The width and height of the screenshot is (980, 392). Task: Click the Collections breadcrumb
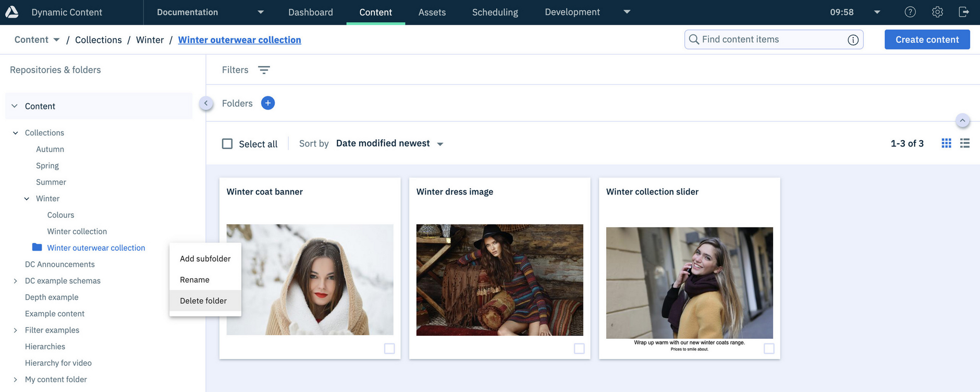coord(99,40)
